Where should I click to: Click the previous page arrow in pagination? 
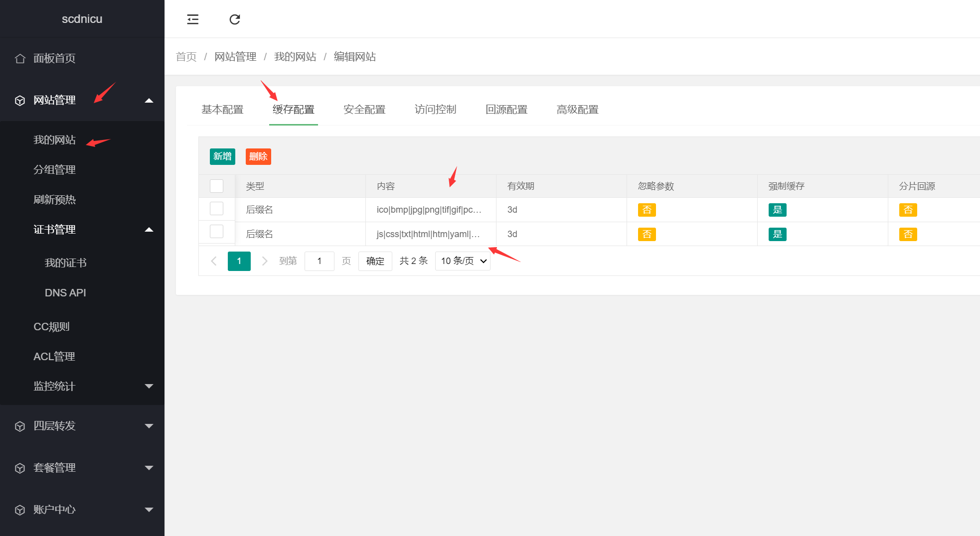point(213,261)
